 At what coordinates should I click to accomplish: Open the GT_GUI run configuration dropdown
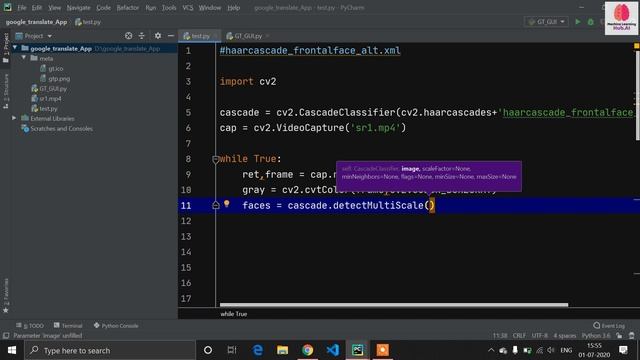(546, 22)
